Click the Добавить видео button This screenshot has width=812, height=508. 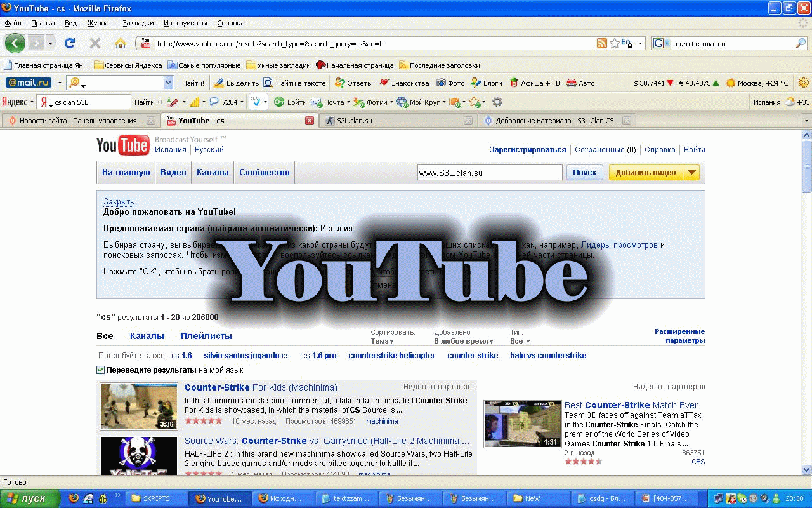tap(646, 172)
